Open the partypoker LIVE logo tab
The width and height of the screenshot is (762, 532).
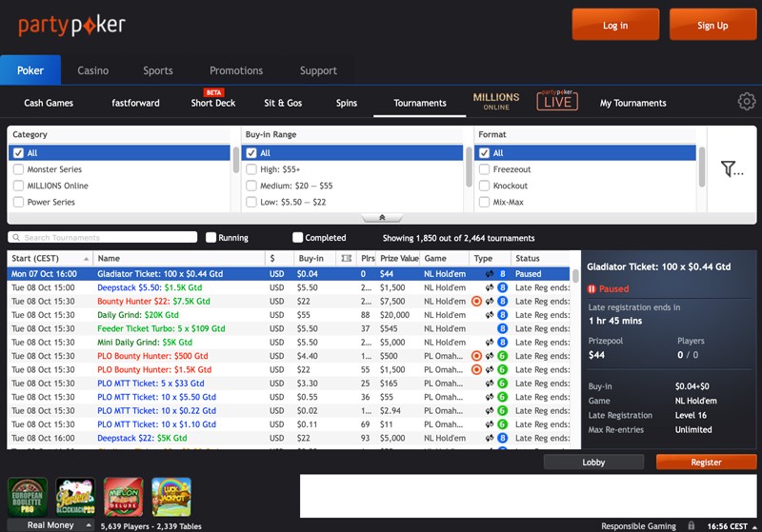pyautogui.click(x=557, y=100)
